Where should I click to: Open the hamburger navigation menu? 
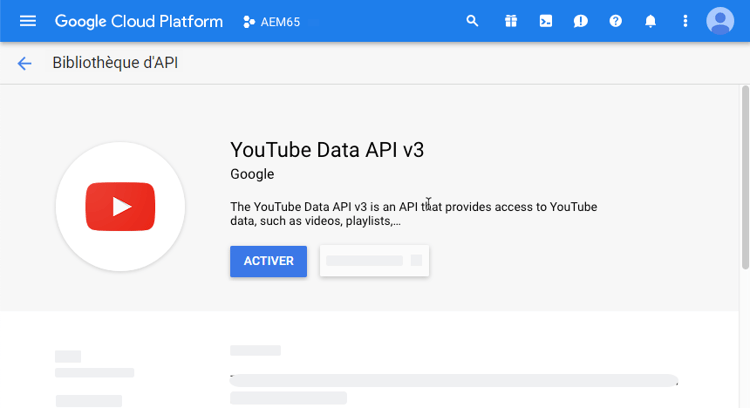point(28,21)
